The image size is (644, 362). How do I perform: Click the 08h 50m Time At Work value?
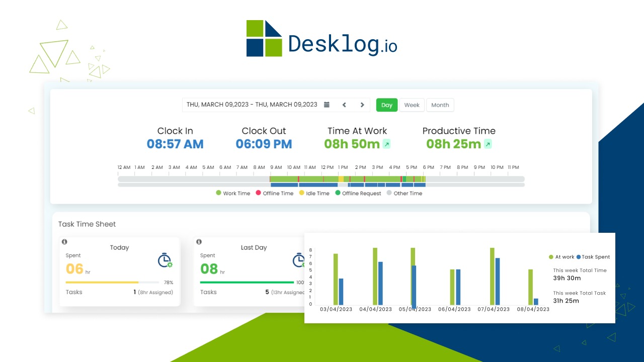point(352,144)
